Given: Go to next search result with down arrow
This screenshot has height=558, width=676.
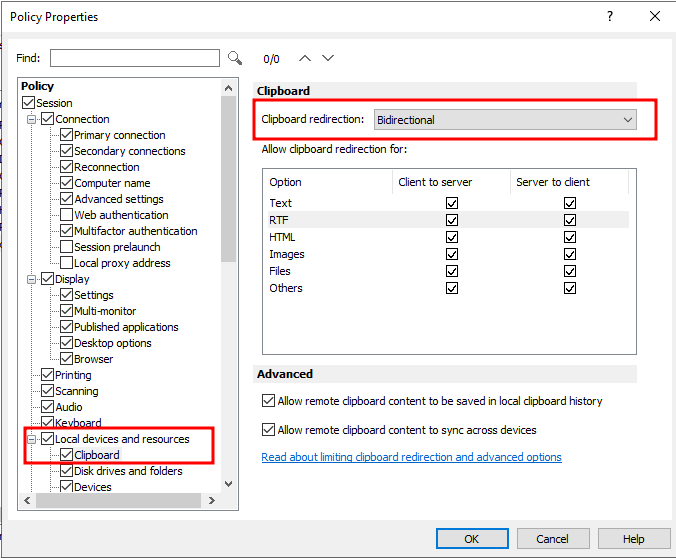Looking at the screenshot, I should [x=328, y=58].
